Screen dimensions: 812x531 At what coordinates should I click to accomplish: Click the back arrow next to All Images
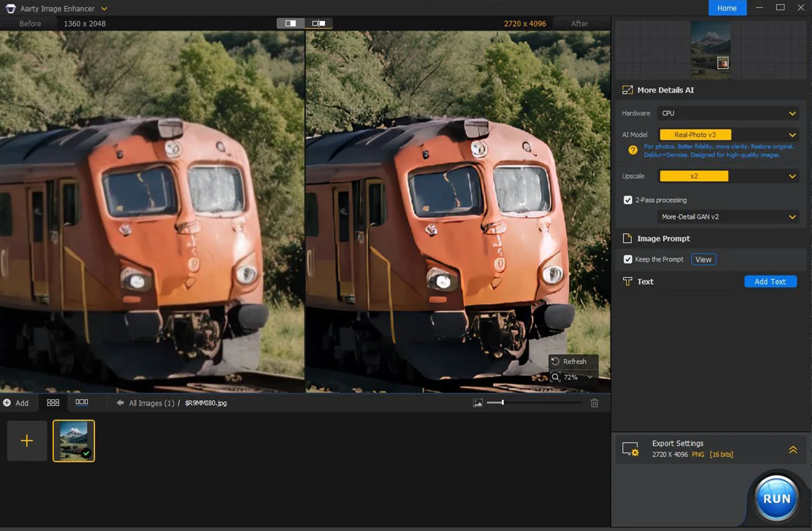pos(120,403)
